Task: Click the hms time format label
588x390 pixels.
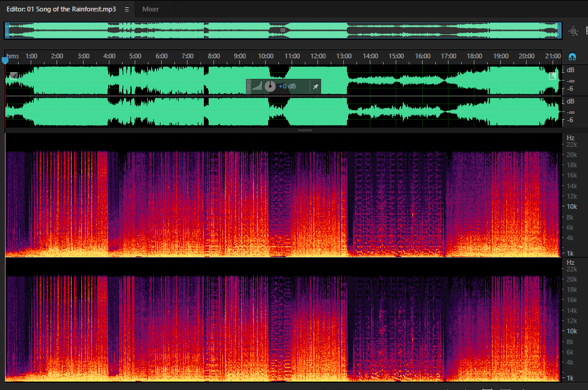Action: click(x=13, y=56)
